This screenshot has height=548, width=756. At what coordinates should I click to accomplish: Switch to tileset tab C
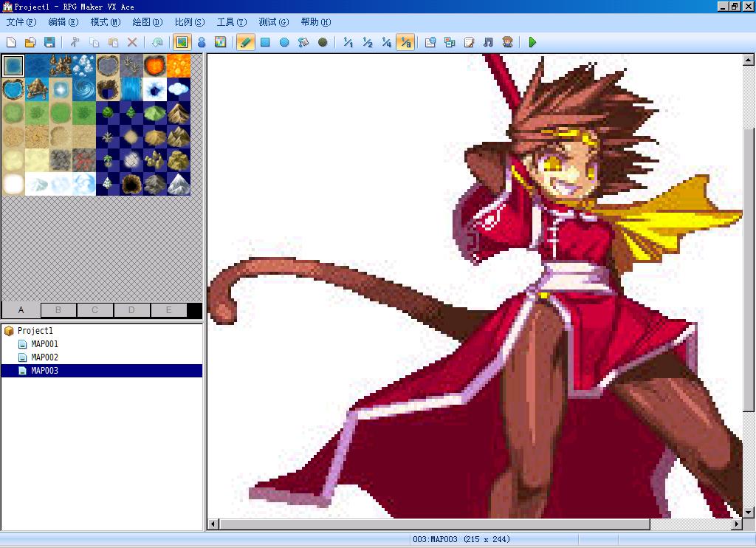point(95,310)
